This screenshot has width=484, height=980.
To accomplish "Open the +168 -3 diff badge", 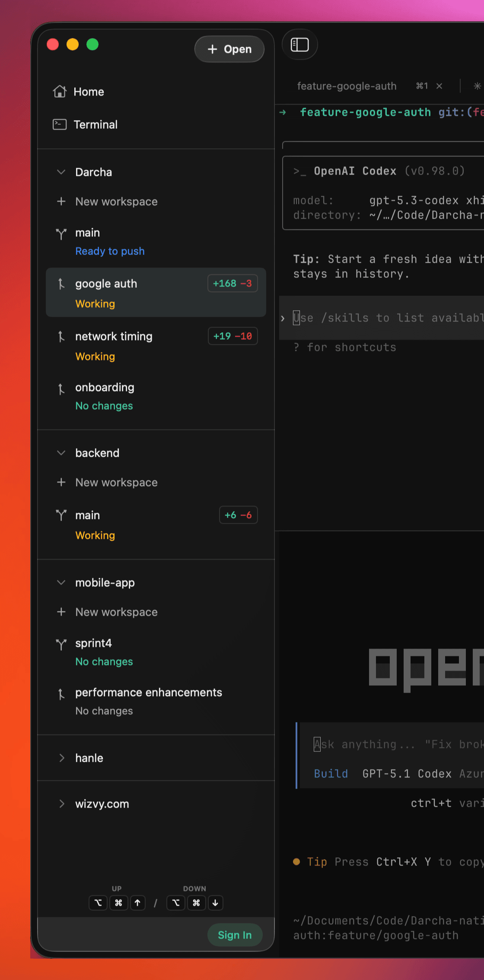I will 232,283.
